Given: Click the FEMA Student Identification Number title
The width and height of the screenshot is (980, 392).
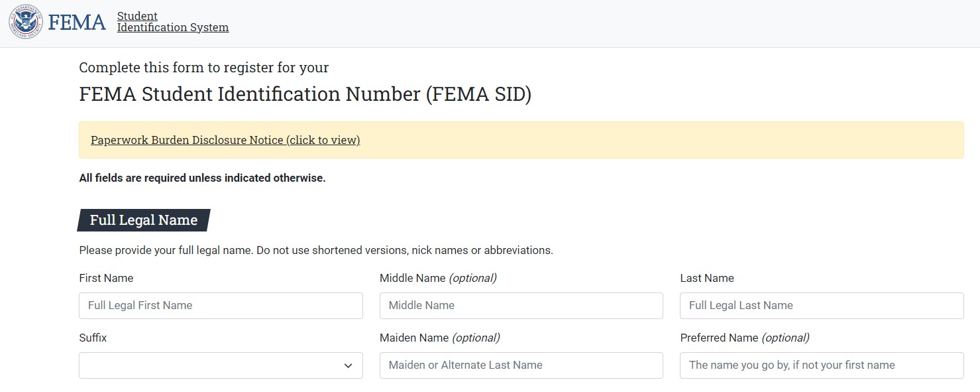Looking at the screenshot, I should click(305, 94).
